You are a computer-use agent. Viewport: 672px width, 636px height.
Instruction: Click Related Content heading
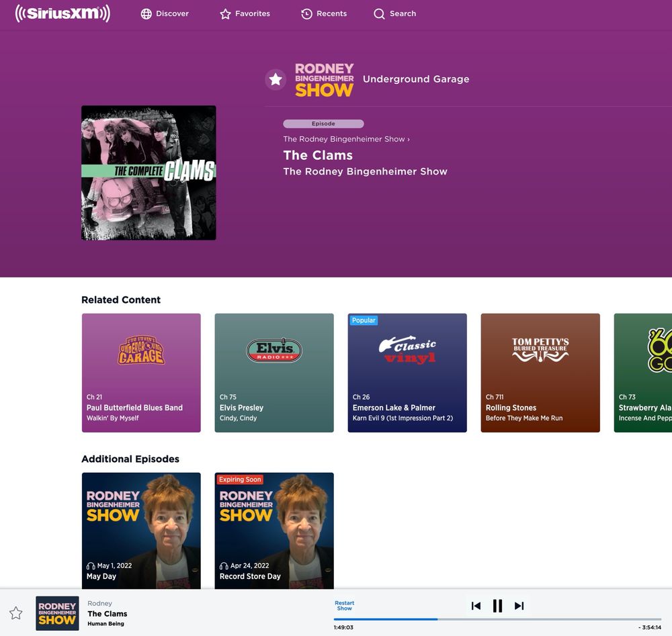click(121, 300)
